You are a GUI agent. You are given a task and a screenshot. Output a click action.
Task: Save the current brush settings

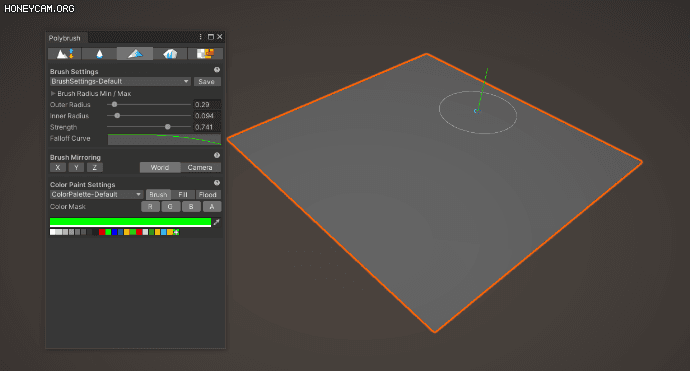tap(207, 81)
